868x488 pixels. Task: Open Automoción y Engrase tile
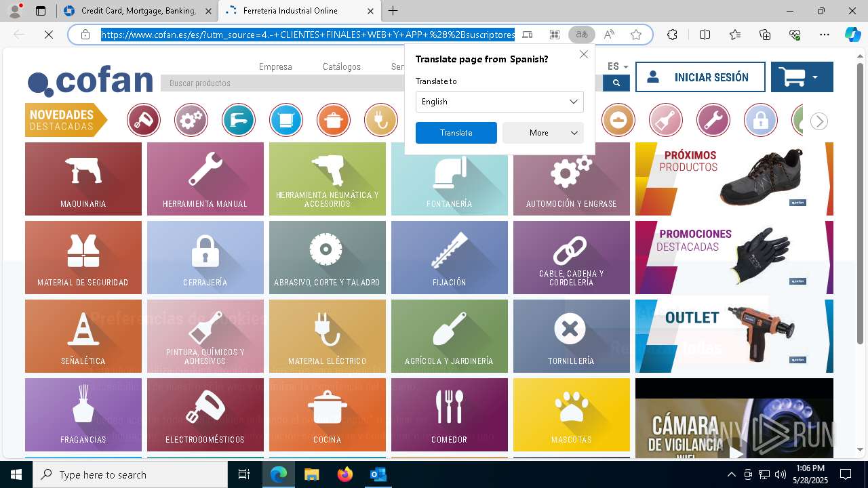(572, 184)
